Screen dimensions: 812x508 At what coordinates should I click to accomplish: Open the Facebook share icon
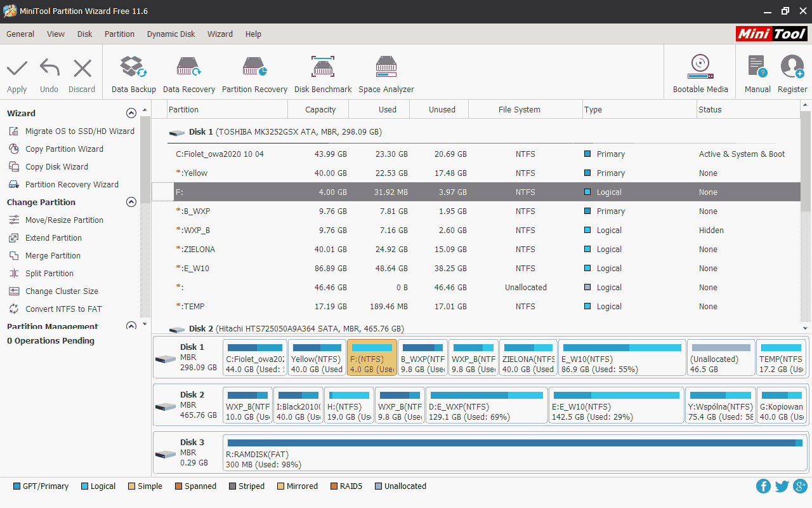click(x=763, y=486)
